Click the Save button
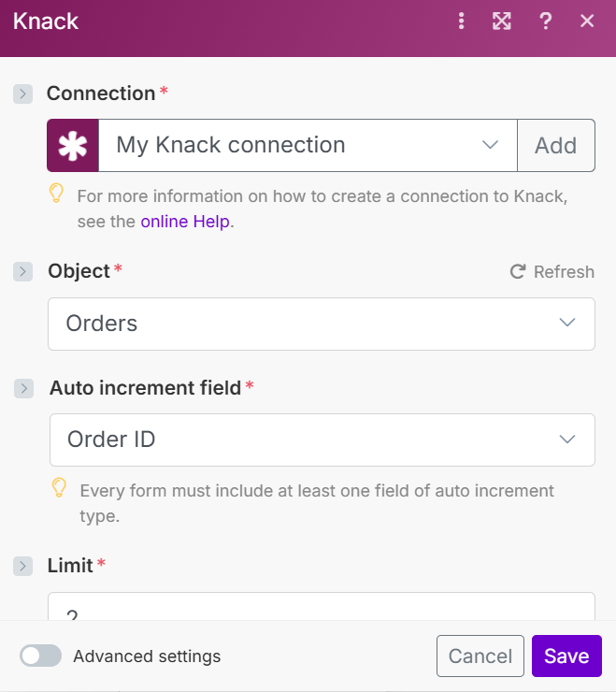616x692 pixels. (566, 656)
